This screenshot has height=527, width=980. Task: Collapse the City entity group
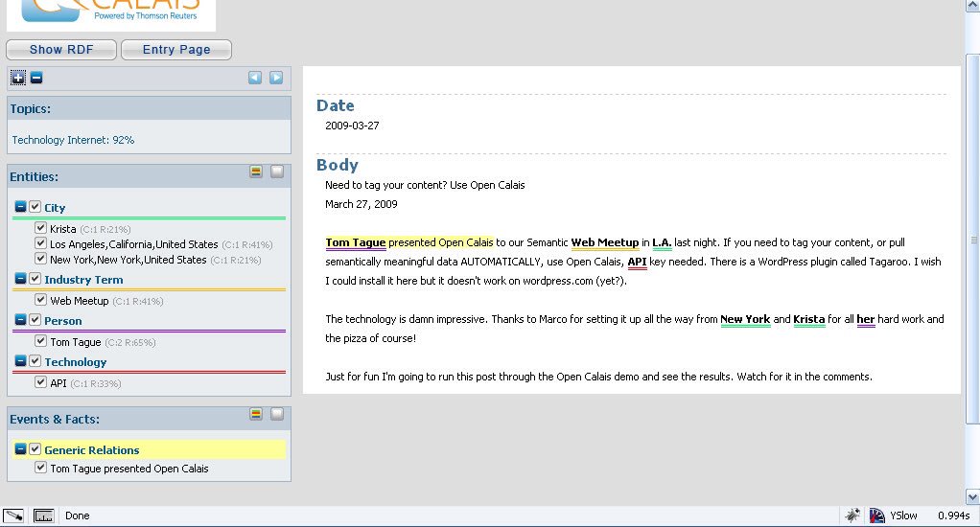click(x=21, y=207)
